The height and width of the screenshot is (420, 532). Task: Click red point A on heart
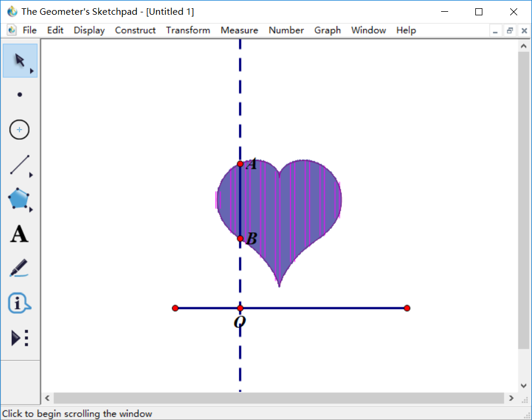coord(240,164)
